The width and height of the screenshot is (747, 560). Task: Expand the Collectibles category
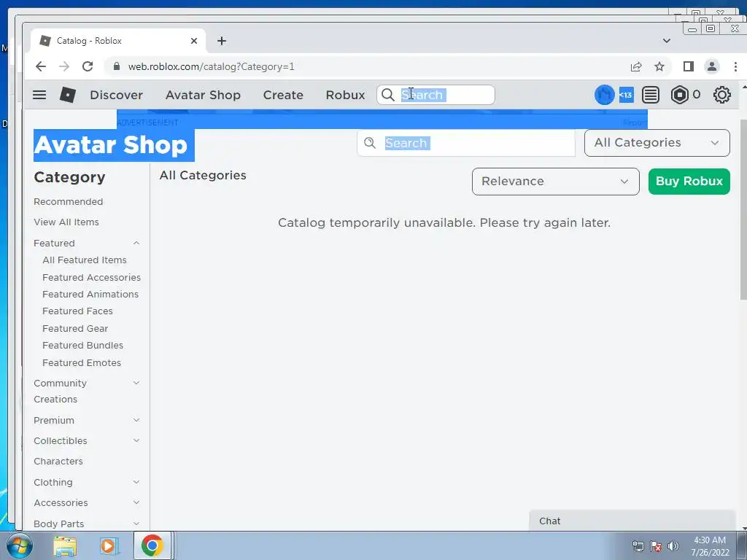pyautogui.click(x=136, y=440)
